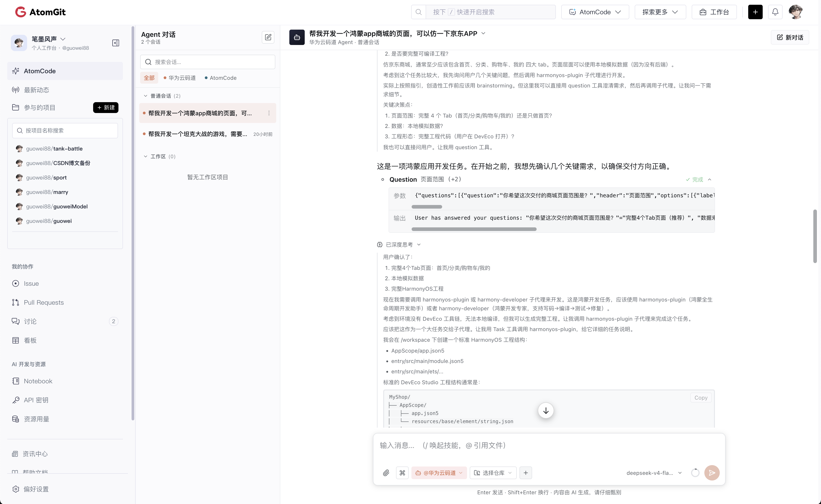Collapse 工作区 (0) group
This screenshot has height=504, width=821.
point(160,157)
